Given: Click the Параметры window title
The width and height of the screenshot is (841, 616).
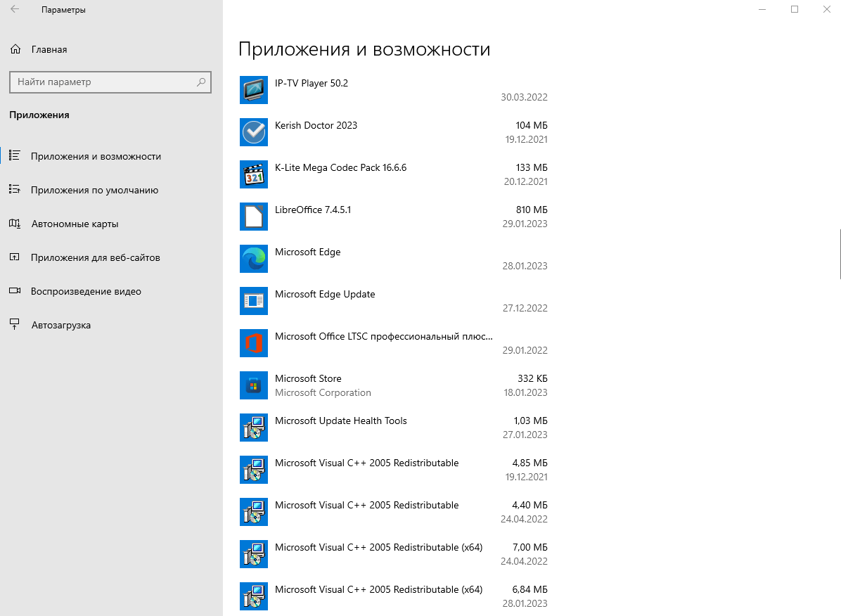Looking at the screenshot, I should click(x=63, y=10).
